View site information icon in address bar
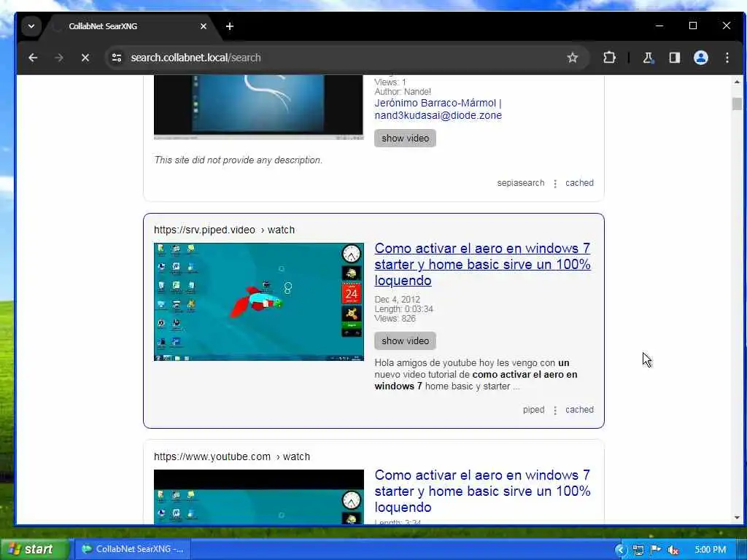The image size is (747, 560). 117,58
